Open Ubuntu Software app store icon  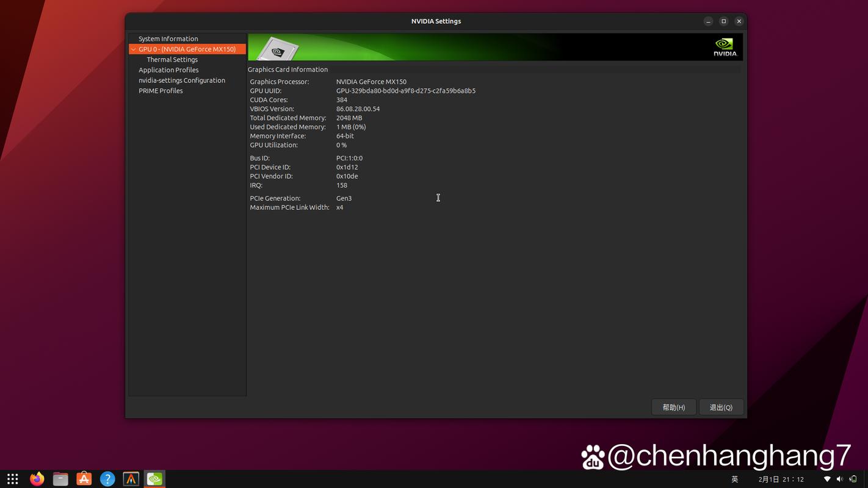[x=84, y=479]
